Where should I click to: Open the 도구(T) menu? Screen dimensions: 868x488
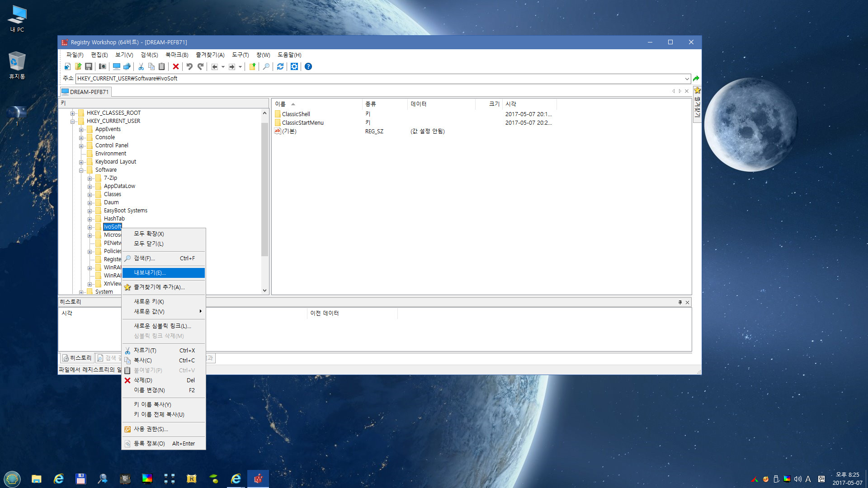[241, 55]
